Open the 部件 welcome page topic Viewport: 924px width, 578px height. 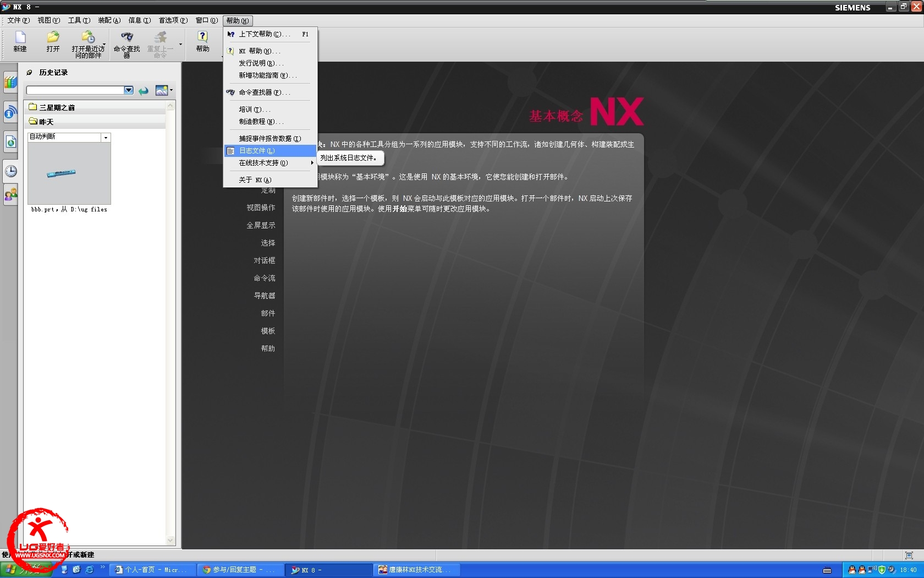coord(268,313)
